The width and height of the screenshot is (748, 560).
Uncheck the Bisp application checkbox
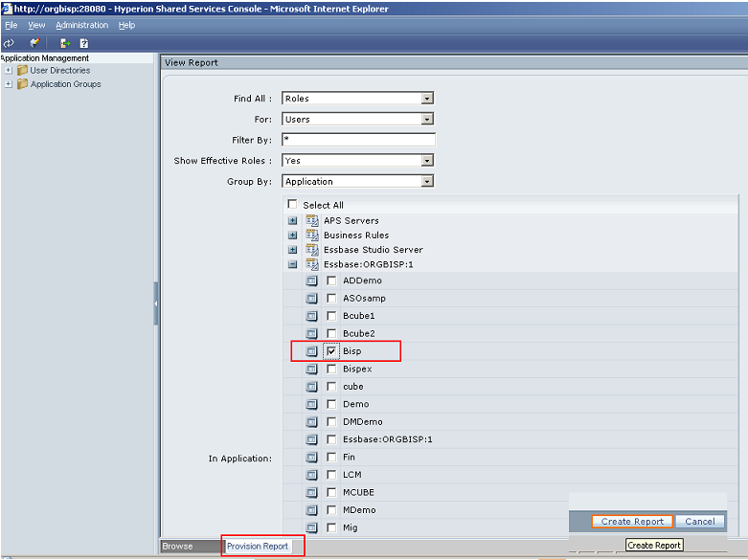point(331,351)
